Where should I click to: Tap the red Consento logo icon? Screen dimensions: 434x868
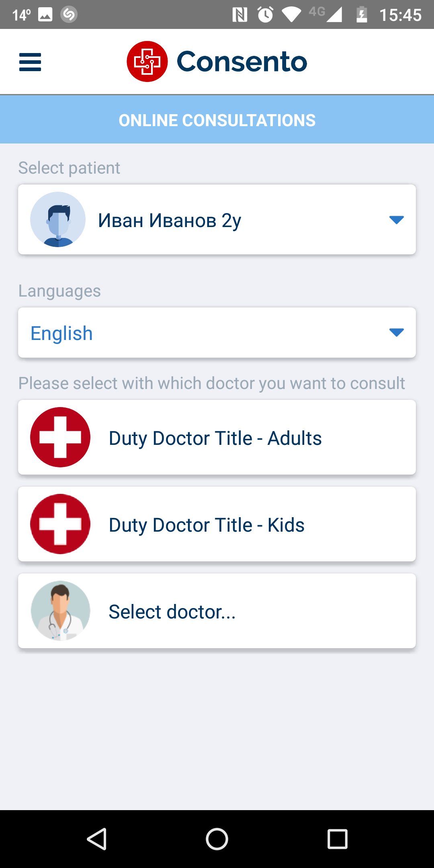coord(147,61)
